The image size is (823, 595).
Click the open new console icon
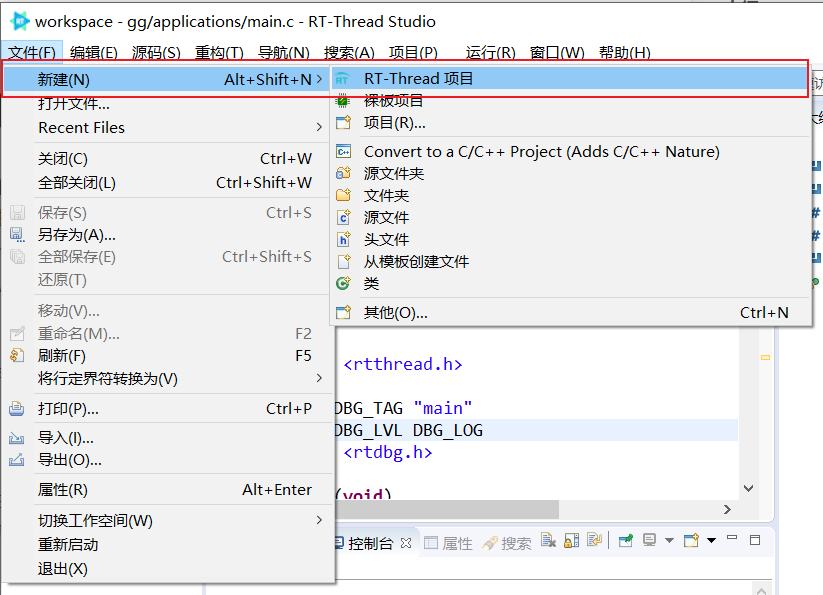(x=691, y=540)
